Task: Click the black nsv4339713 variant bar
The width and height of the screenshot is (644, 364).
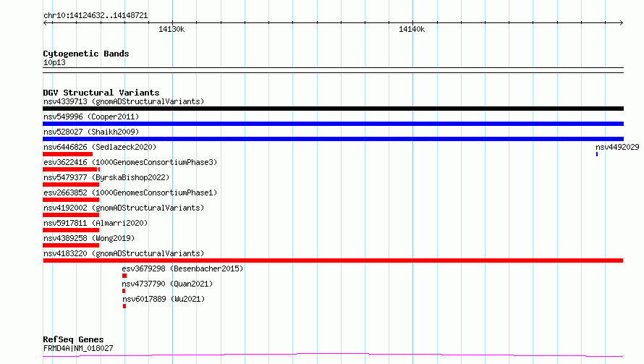Action: pyautogui.click(x=333, y=109)
